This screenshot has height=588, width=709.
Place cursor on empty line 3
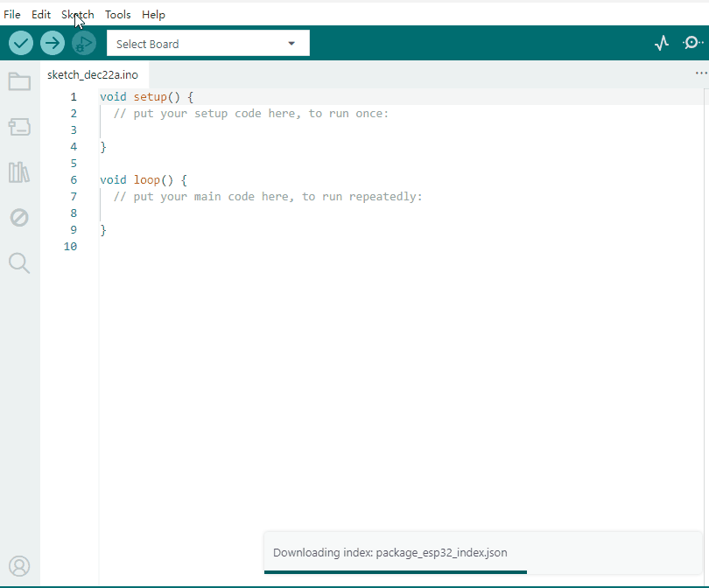402,130
